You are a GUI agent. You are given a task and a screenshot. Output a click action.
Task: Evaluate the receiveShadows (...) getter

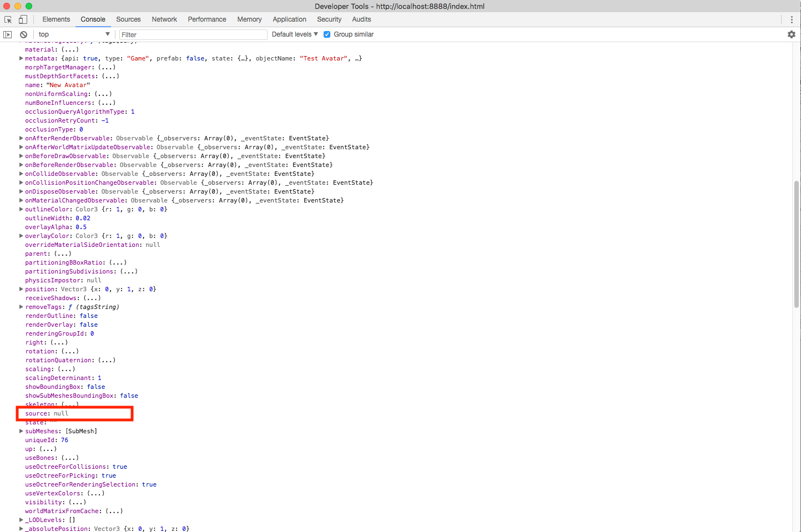(x=92, y=298)
